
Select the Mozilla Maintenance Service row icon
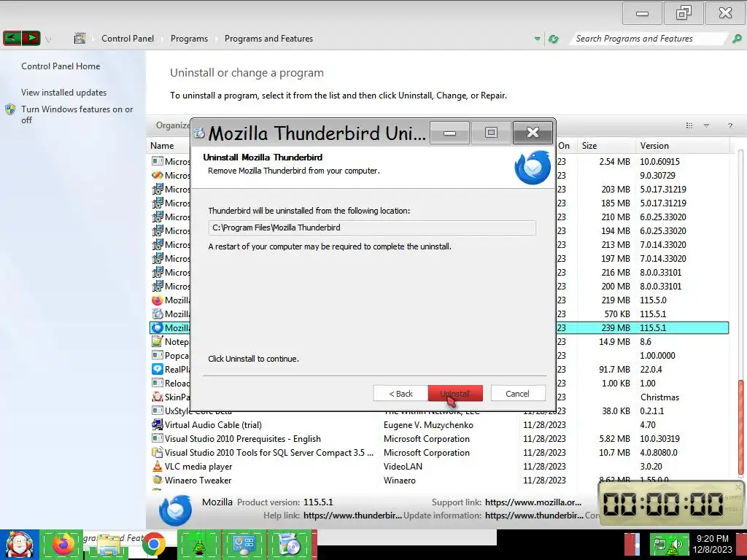[158, 314]
